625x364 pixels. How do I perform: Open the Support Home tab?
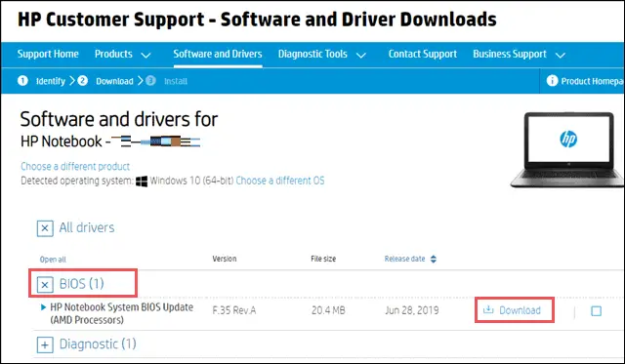pyautogui.click(x=48, y=55)
